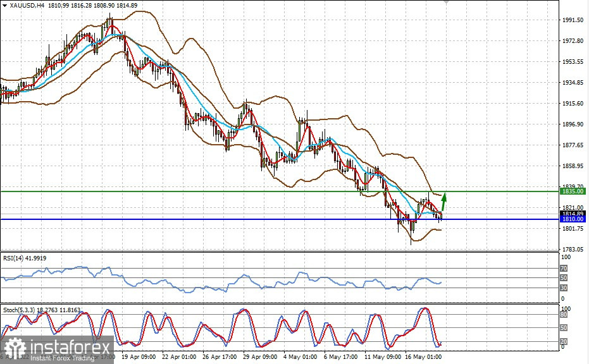Click the 4 May 01:00 time label
This screenshot has height=364, width=589.
coord(300,357)
